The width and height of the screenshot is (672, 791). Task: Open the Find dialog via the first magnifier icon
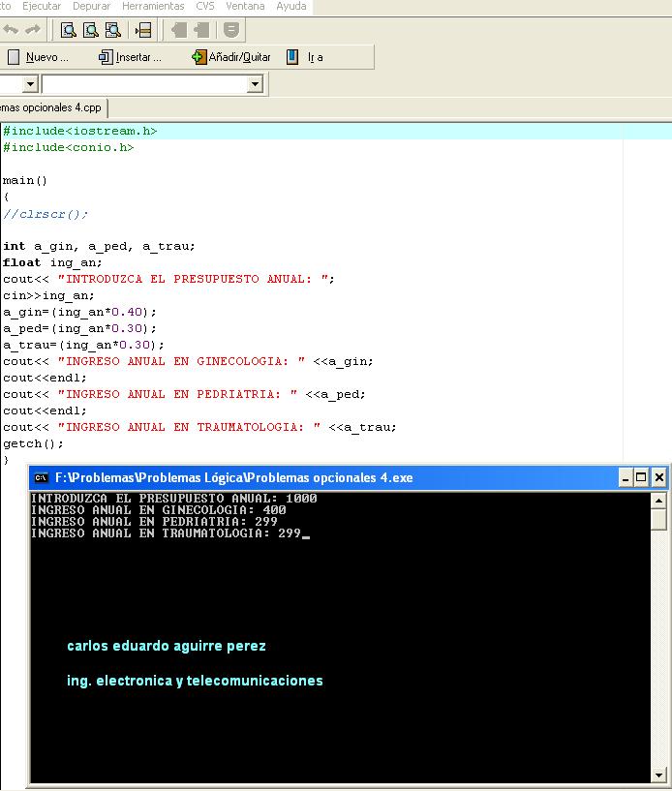68,30
